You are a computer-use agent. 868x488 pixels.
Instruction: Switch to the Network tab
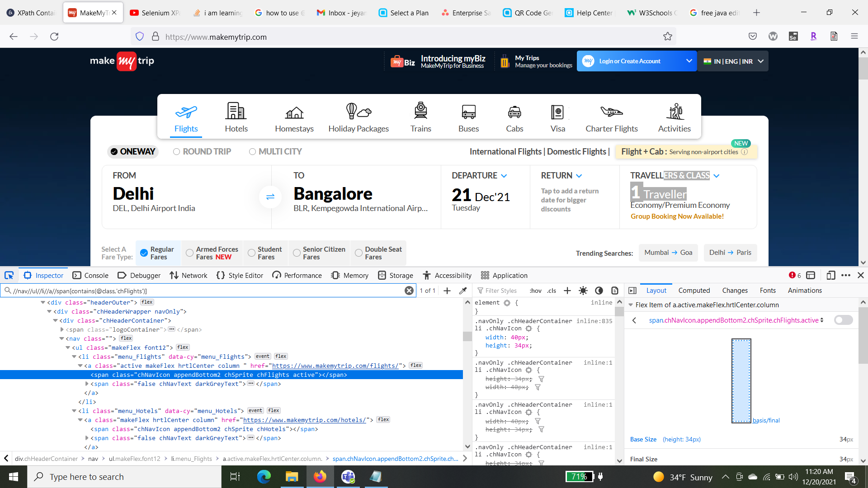point(189,275)
